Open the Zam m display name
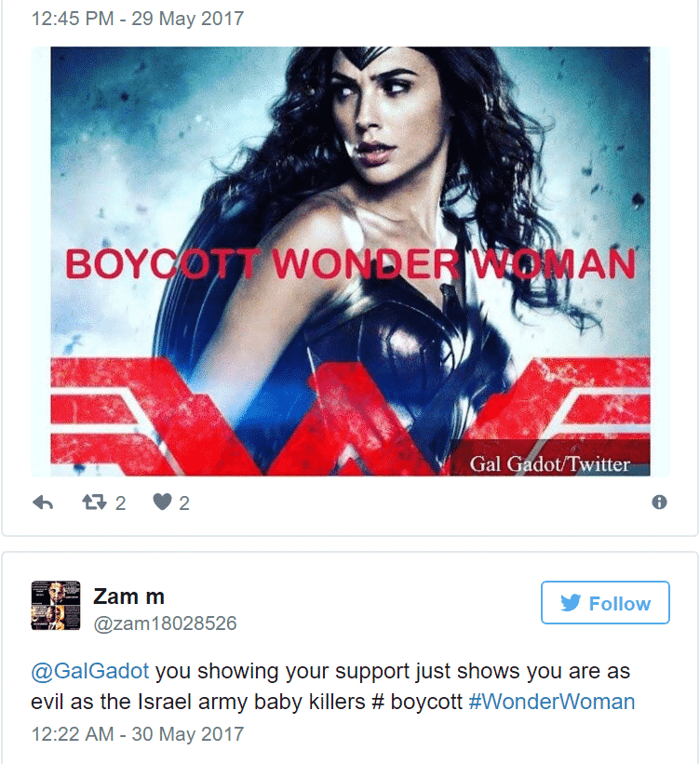This screenshot has width=700, height=764. [x=128, y=596]
